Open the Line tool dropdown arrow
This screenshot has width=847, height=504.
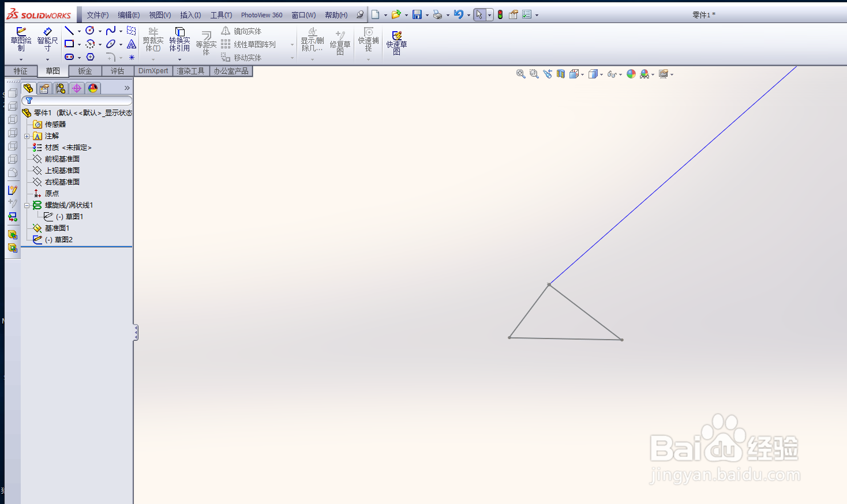pyautogui.click(x=79, y=31)
